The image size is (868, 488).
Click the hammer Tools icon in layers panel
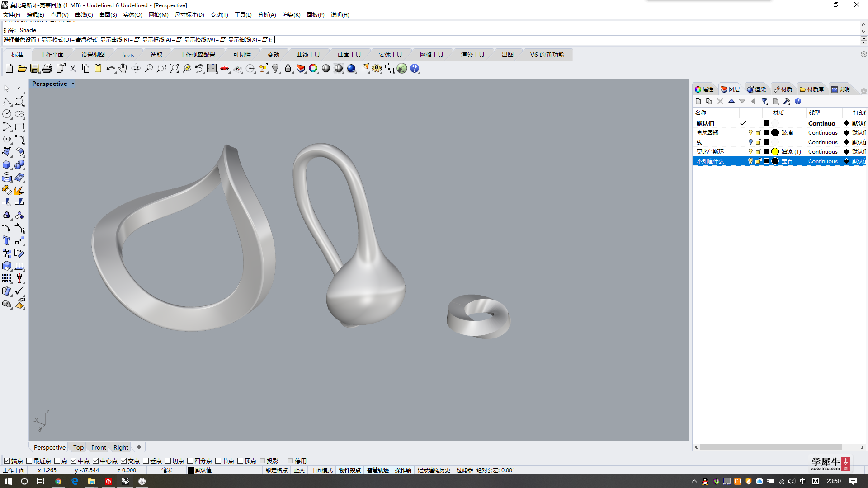point(787,101)
